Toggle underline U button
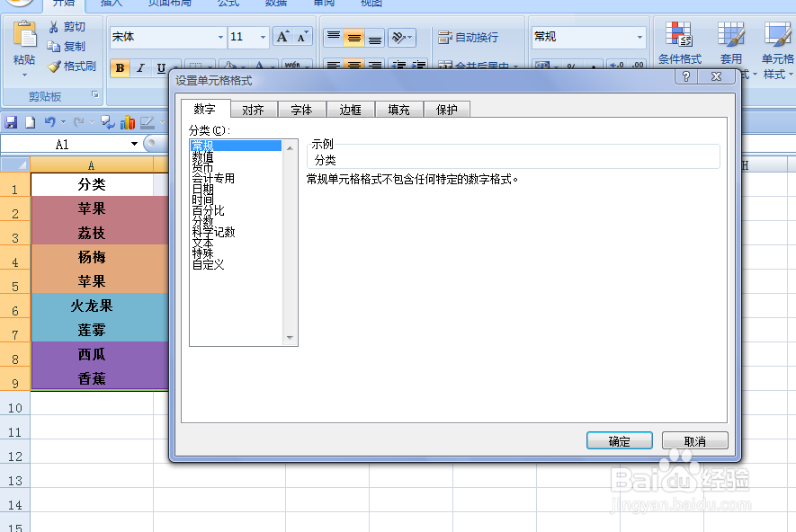 point(161,67)
